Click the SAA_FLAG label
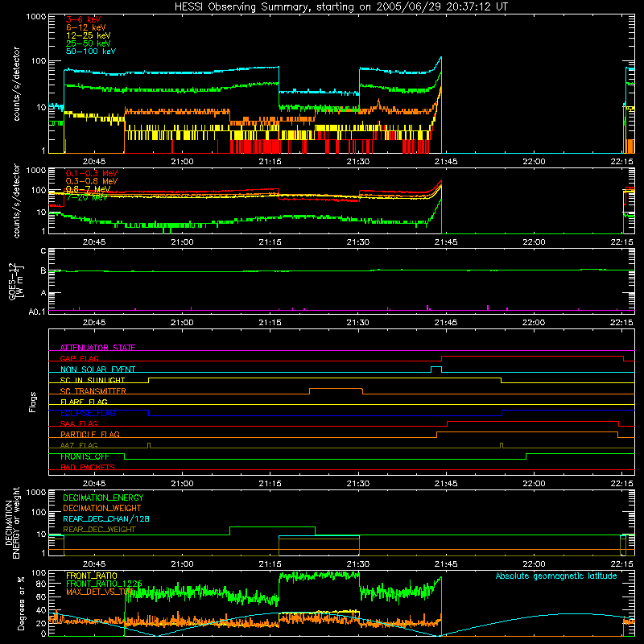644x644 pixels. 79,423
